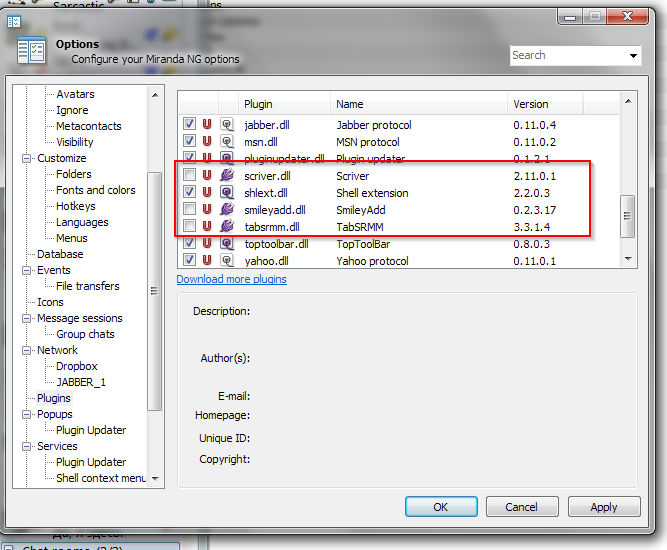Image resolution: width=667 pixels, height=550 pixels.
Task: Click the loaded-plugin icon beside shlext.dll
Action: tap(227, 192)
